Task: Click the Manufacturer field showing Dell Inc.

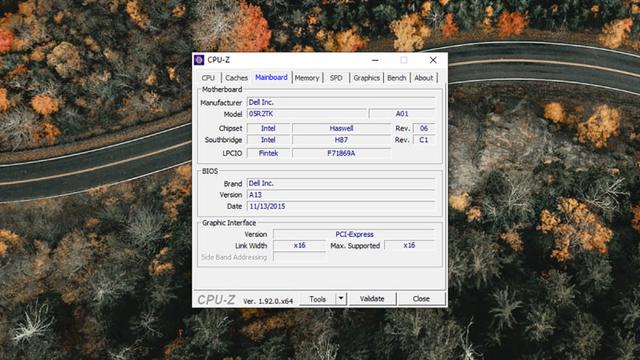Action: (341, 102)
